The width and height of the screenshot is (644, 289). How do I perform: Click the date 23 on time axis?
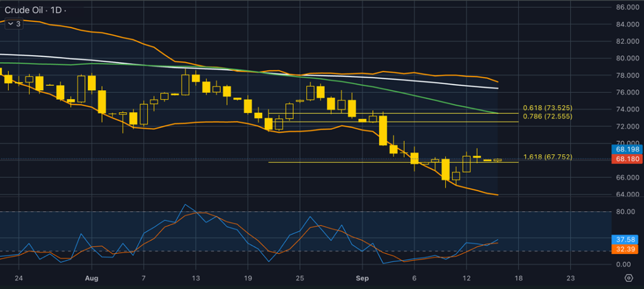click(570, 278)
